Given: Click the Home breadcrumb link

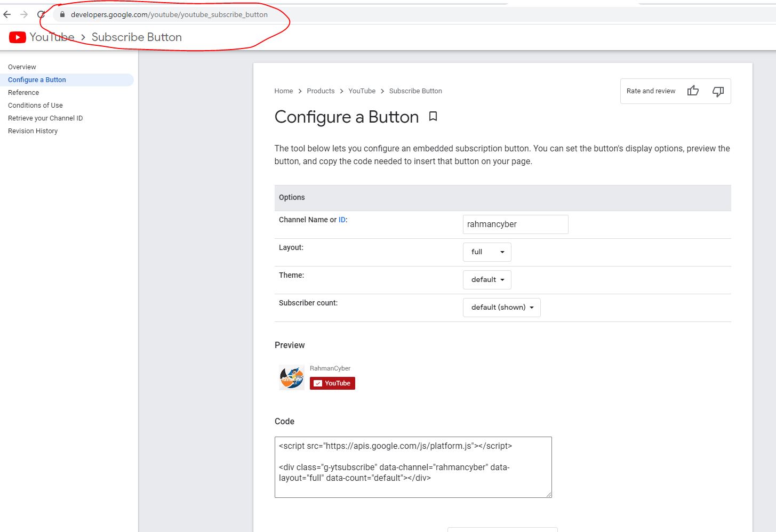Looking at the screenshot, I should point(284,91).
